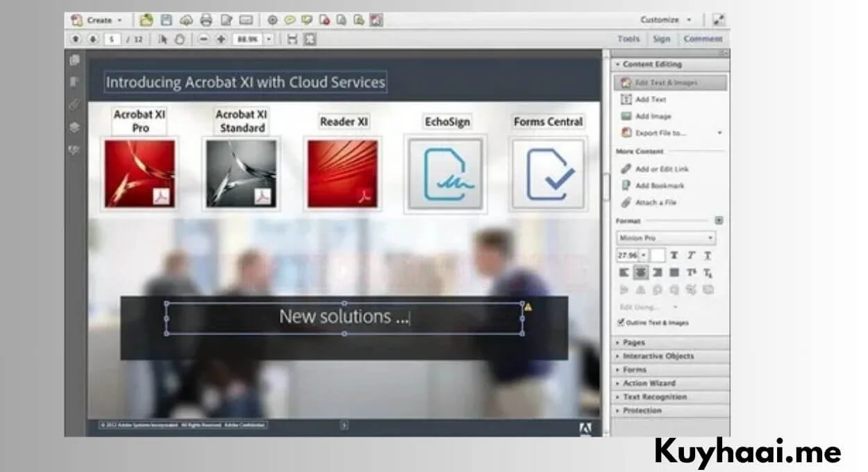Click Attach a File
The height and width of the screenshot is (472, 868).
(648, 202)
